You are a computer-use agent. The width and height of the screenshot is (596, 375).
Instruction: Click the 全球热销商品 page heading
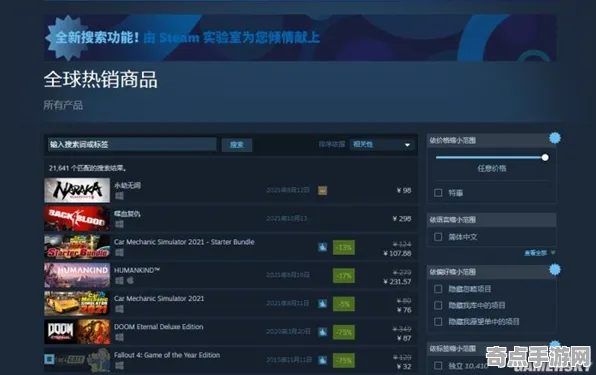coord(101,80)
